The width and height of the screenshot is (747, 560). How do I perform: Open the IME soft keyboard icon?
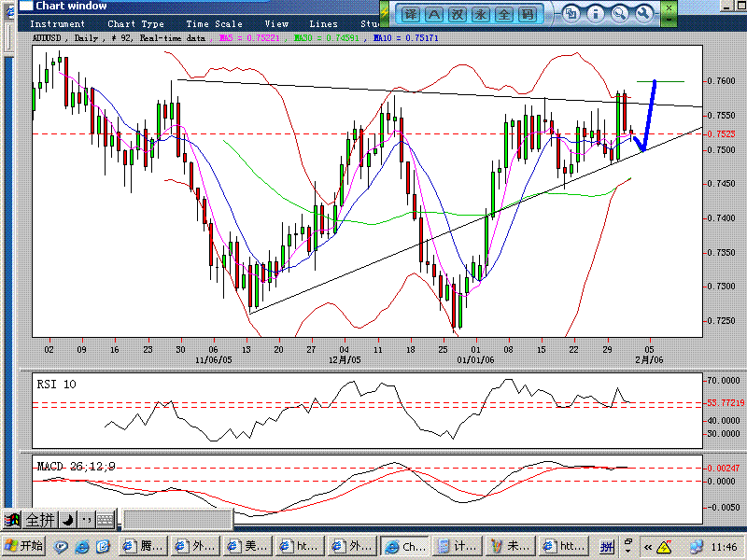106,520
